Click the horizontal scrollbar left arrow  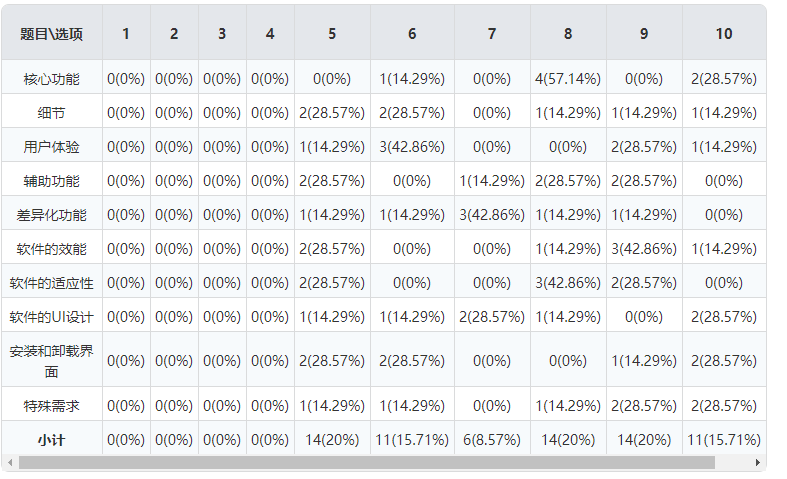[x=11, y=463]
